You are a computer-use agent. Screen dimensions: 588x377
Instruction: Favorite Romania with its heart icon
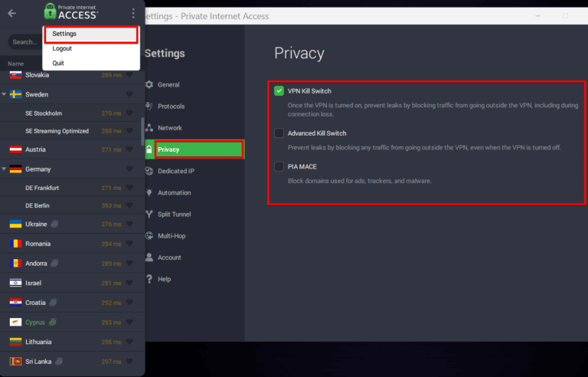[x=129, y=244]
